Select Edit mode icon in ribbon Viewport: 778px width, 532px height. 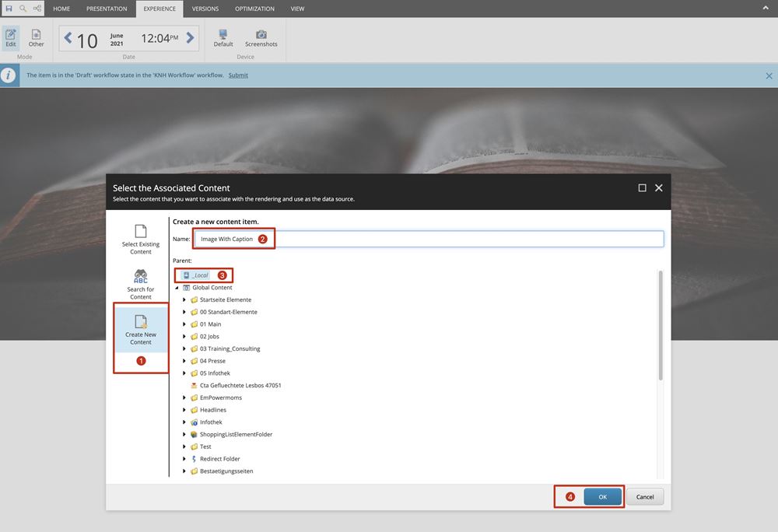tap(11, 37)
